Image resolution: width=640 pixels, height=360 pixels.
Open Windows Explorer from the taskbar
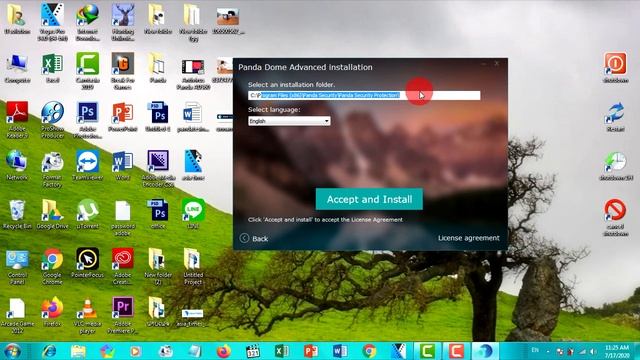point(78,351)
